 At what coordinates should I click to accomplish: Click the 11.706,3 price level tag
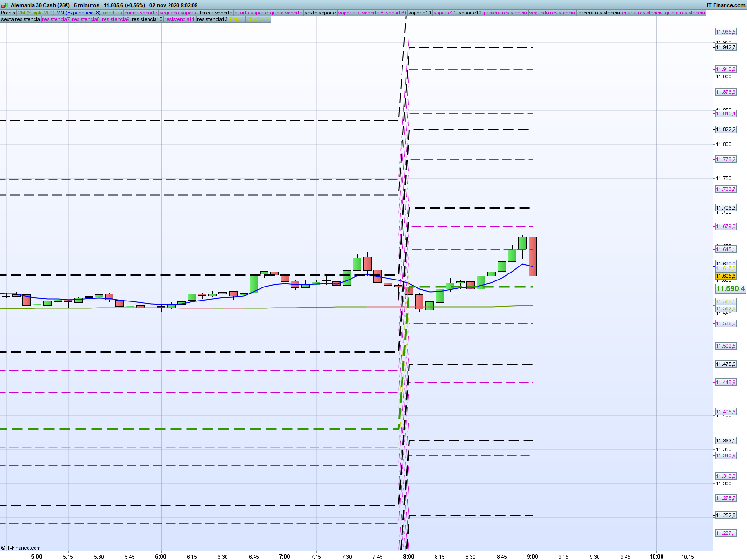click(x=726, y=208)
